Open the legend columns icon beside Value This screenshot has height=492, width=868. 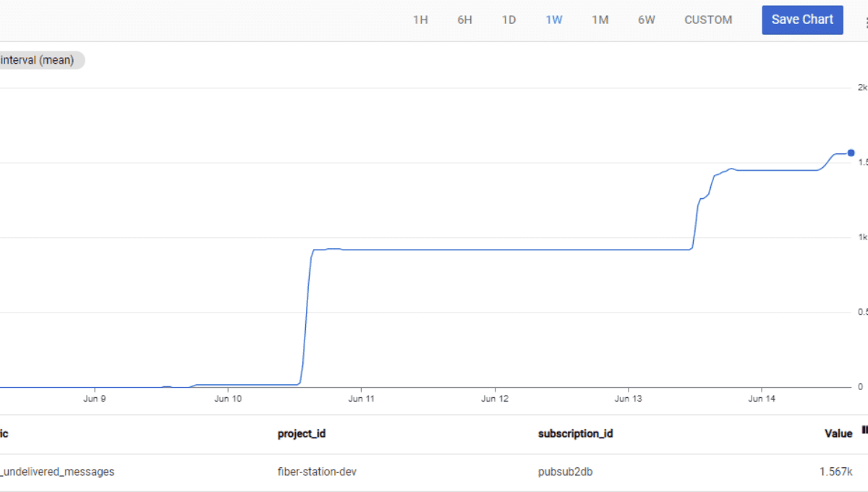click(864, 431)
